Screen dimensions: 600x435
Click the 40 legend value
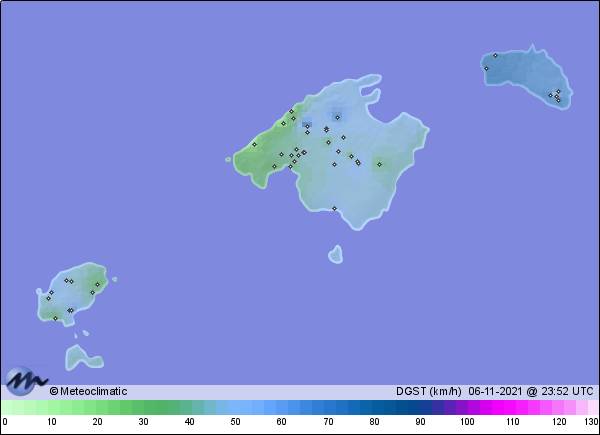click(189, 422)
